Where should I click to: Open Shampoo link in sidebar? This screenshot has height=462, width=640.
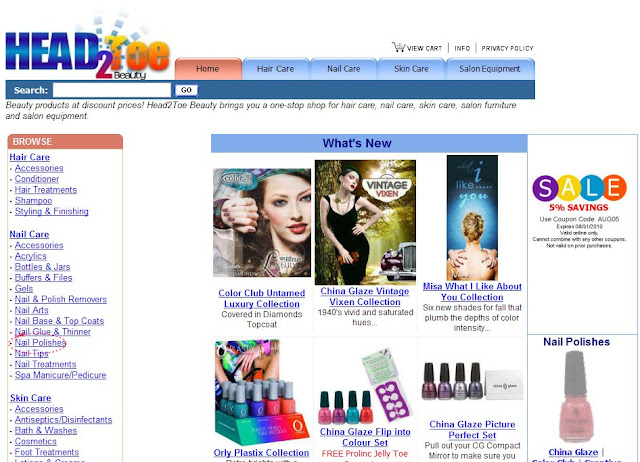click(x=33, y=201)
